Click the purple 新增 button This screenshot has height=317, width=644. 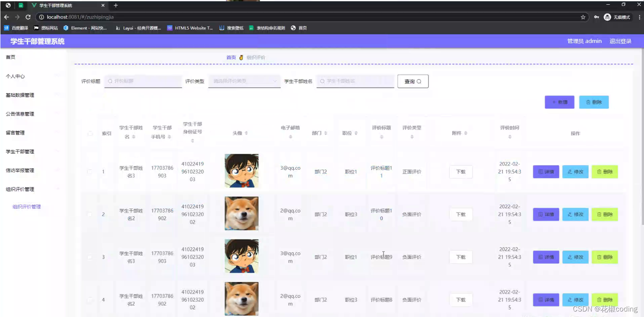pyautogui.click(x=559, y=102)
